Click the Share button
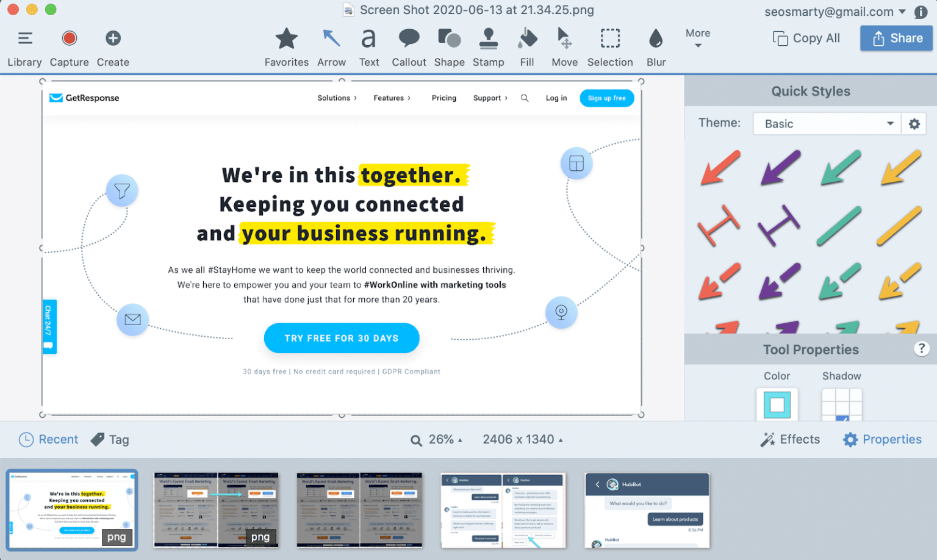This screenshot has width=937, height=560. tap(896, 38)
